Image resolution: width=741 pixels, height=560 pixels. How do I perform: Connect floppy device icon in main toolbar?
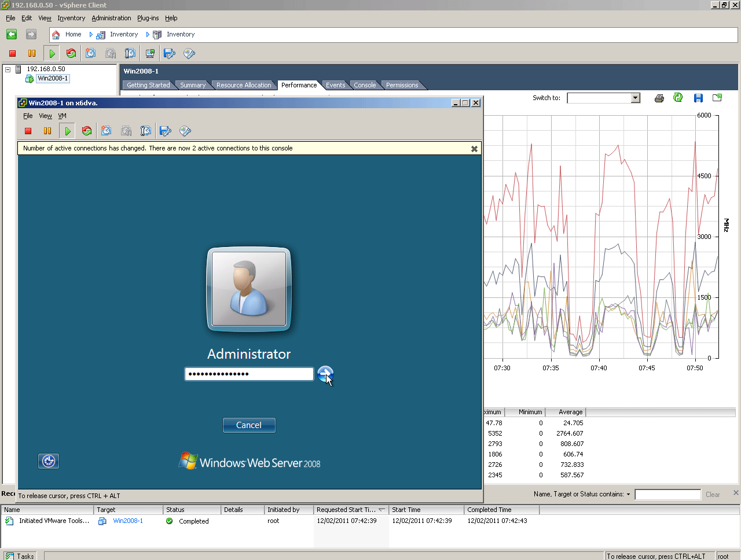pyautogui.click(x=169, y=54)
